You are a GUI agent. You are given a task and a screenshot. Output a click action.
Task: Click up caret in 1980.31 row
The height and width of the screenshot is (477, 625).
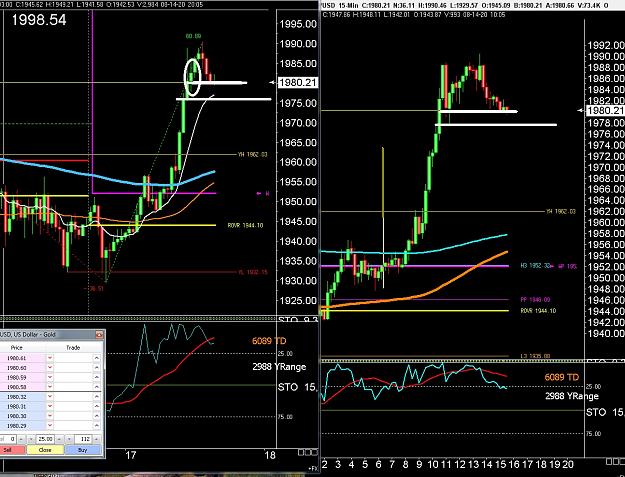(96, 406)
